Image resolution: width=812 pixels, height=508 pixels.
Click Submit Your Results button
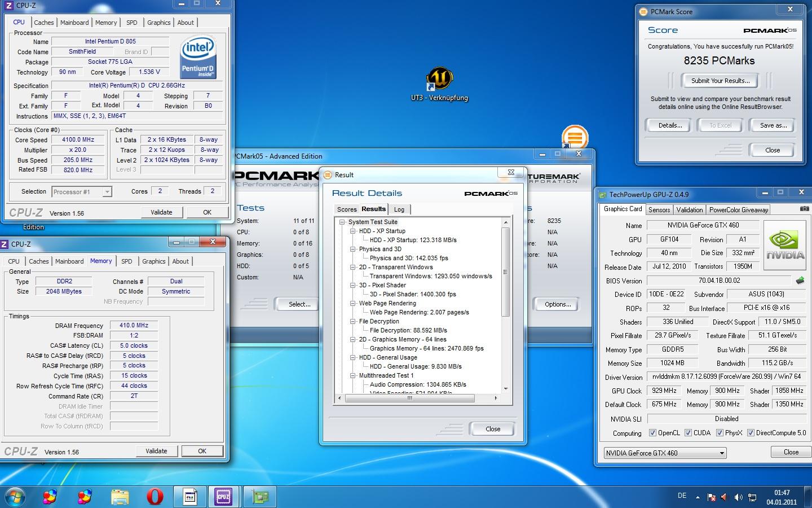pos(720,81)
